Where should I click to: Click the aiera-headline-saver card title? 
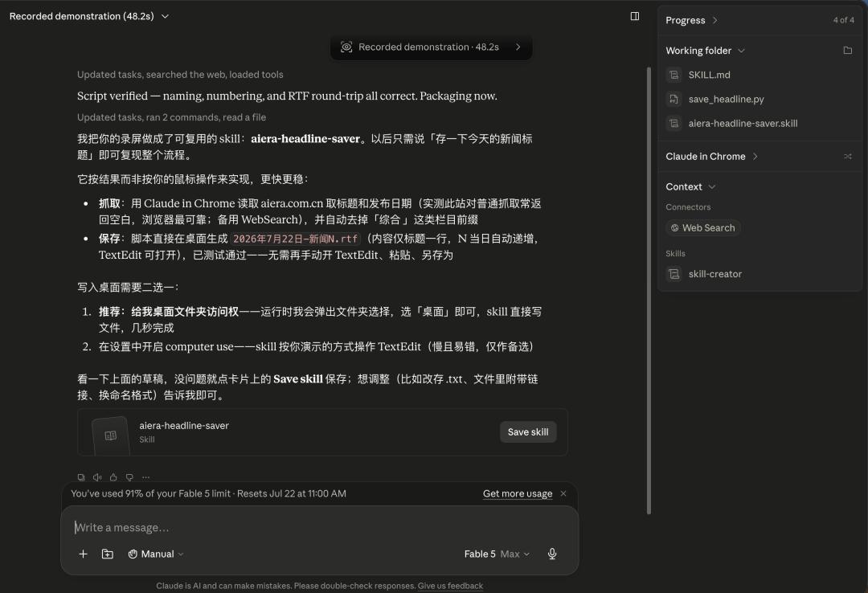[x=184, y=425]
